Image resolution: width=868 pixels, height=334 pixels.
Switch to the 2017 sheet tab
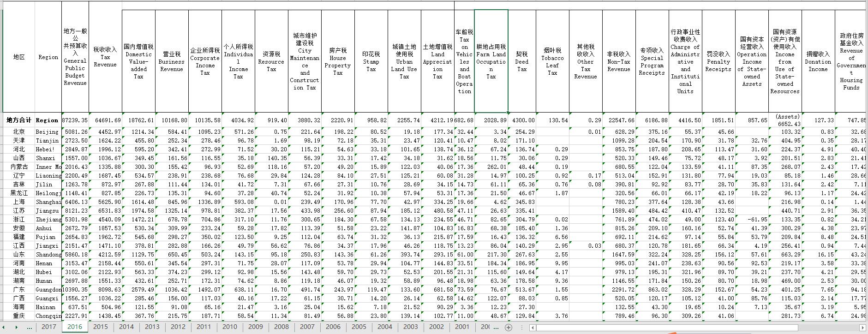pyautogui.click(x=48, y=327)
